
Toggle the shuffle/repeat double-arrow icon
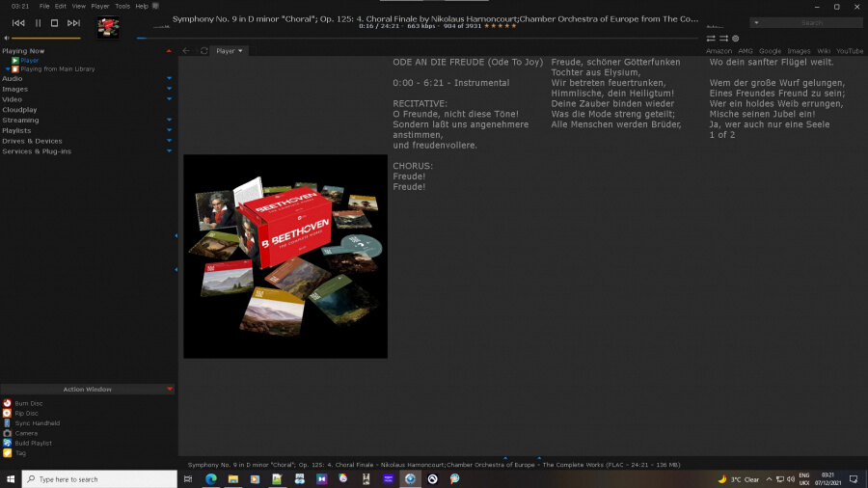[x=711, y=39]
